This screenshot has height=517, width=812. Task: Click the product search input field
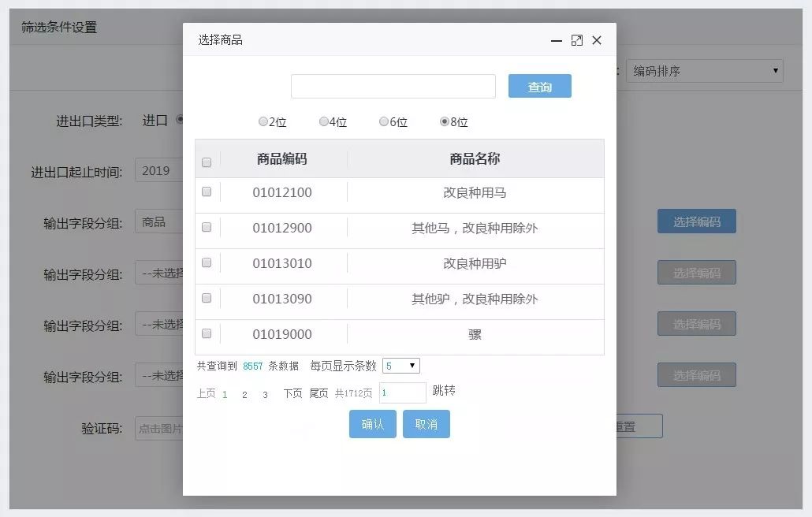click(x=392, y=87)
